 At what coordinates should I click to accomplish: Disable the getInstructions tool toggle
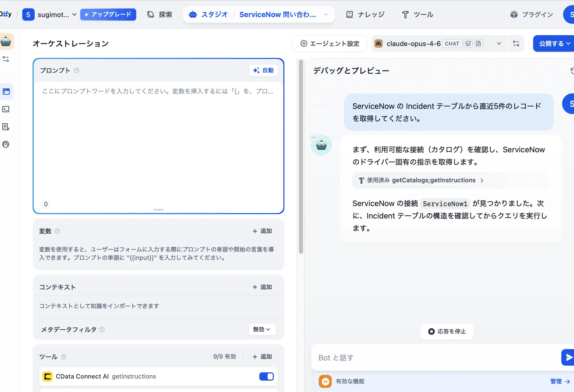(266, 376)
